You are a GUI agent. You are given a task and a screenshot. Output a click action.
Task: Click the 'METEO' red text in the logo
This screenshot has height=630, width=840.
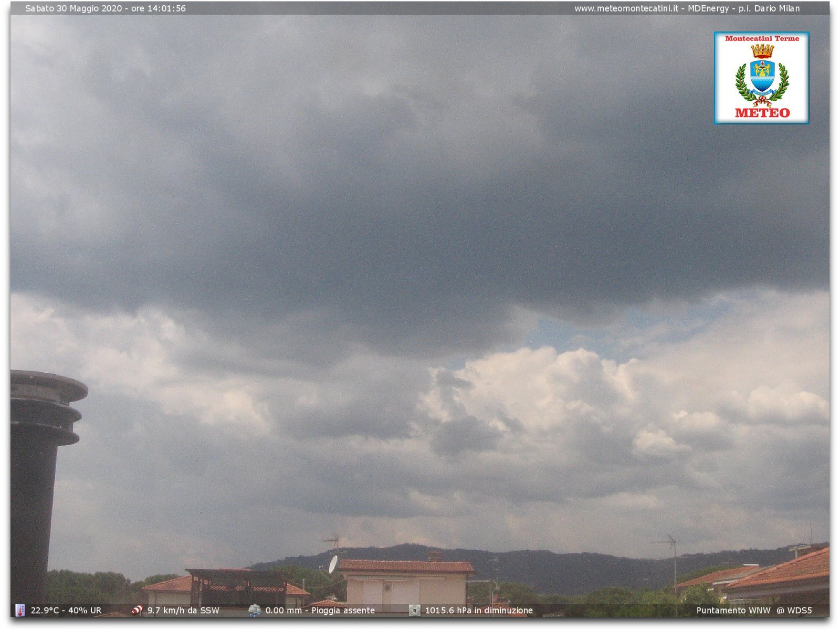coord(762,113)
